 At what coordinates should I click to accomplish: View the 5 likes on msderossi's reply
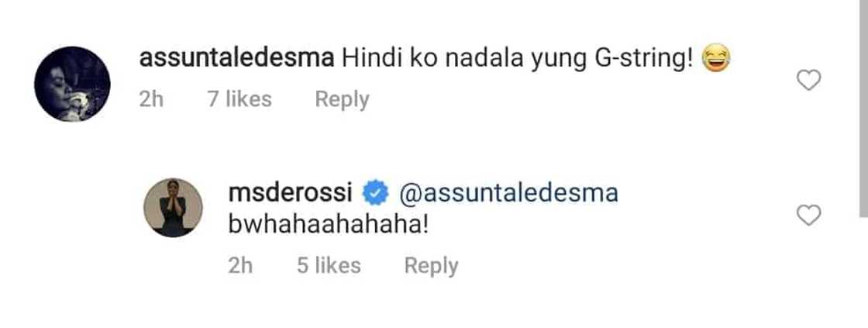[x=329, y=266]
